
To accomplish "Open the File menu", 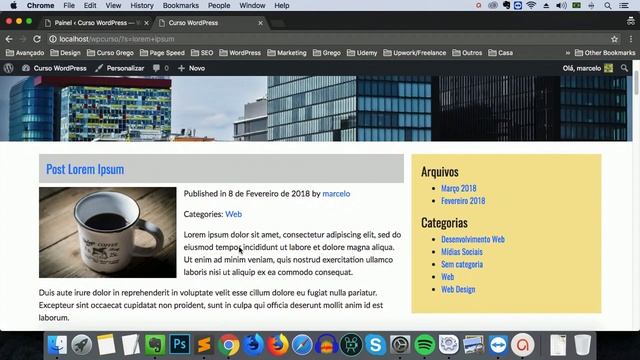I will click(69, 5).
